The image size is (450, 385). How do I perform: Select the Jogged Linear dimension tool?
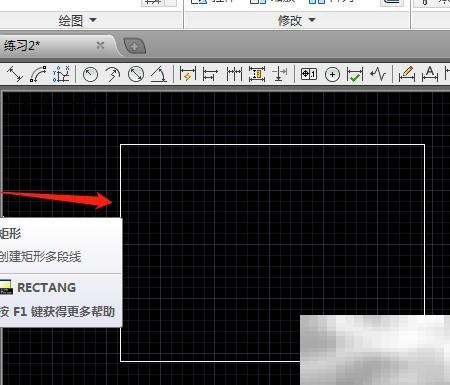pyautogui.click(x=378, y=74)
